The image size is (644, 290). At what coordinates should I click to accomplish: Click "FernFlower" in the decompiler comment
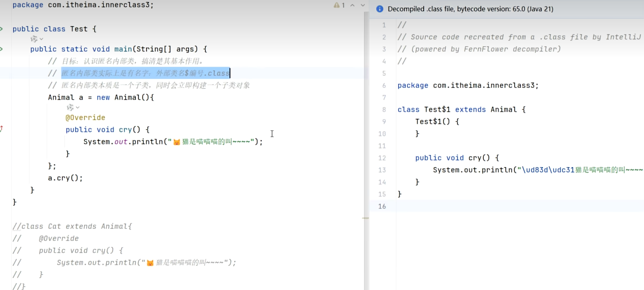(486, 49)
